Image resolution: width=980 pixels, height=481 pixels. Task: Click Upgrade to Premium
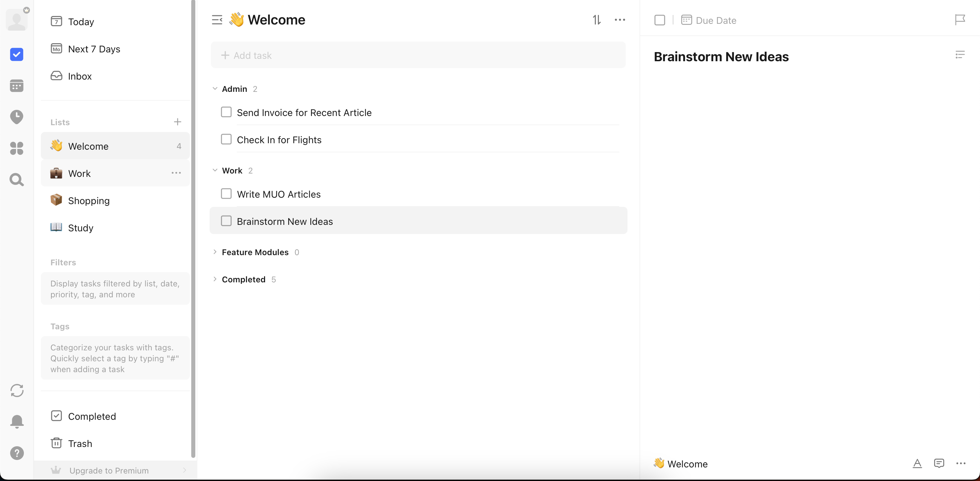109,470
